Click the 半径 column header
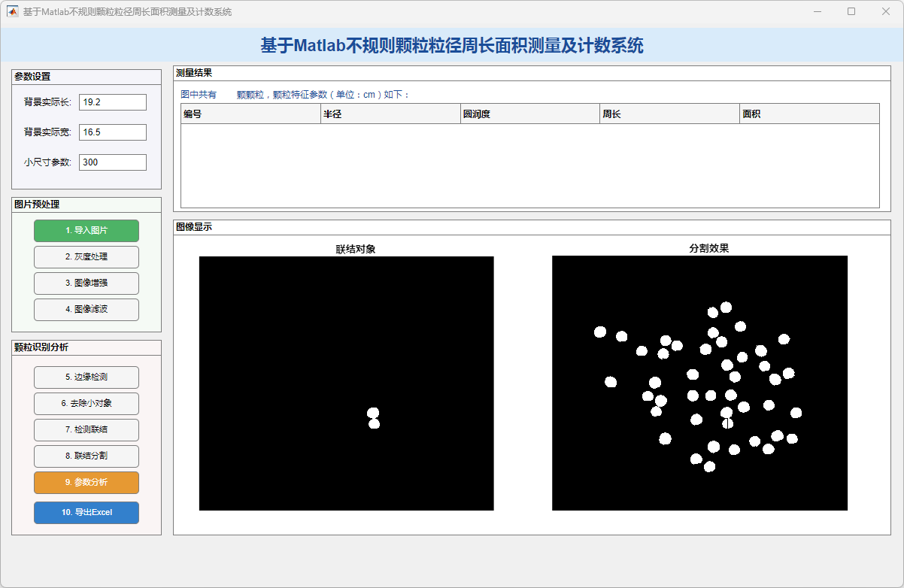 pos(390,114)
